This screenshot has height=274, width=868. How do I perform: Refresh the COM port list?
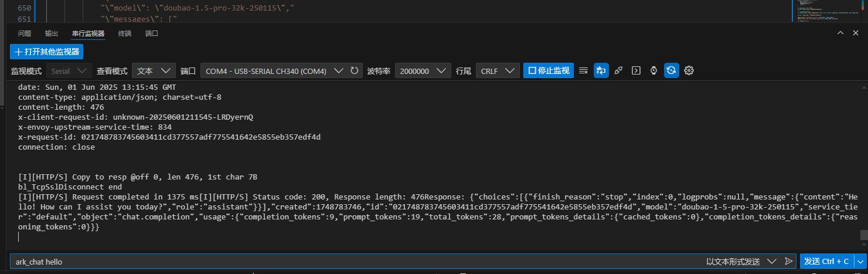354,70
